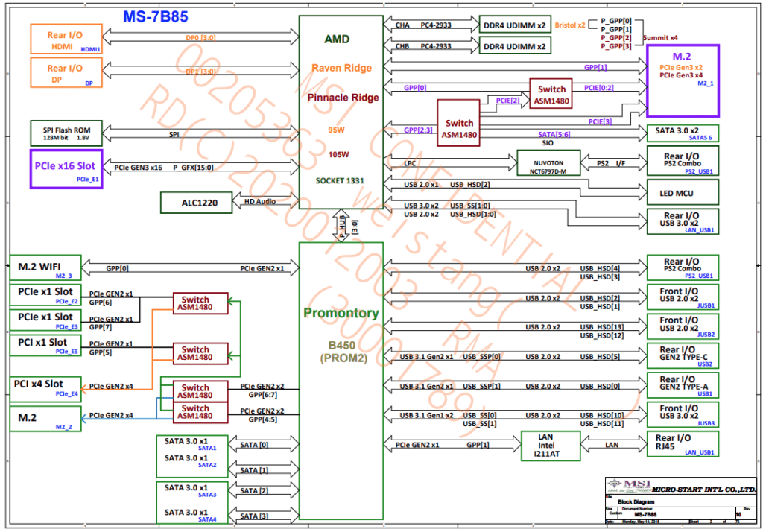Select the PCIe x16 Slot block

[66, 169]
